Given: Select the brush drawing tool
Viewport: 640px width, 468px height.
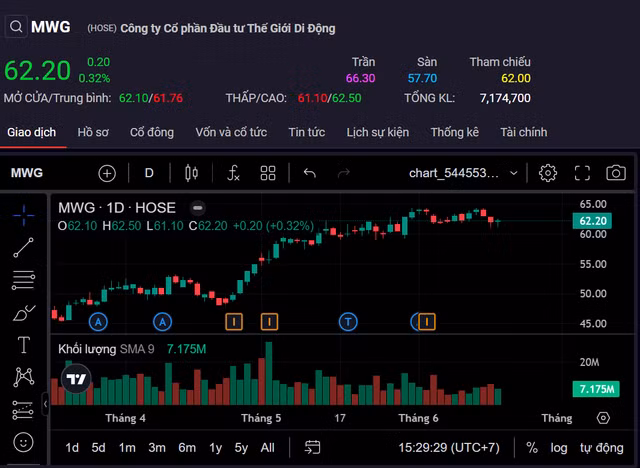Looking at the screenshot, I should pyautogui.click(x=24, y=313).
